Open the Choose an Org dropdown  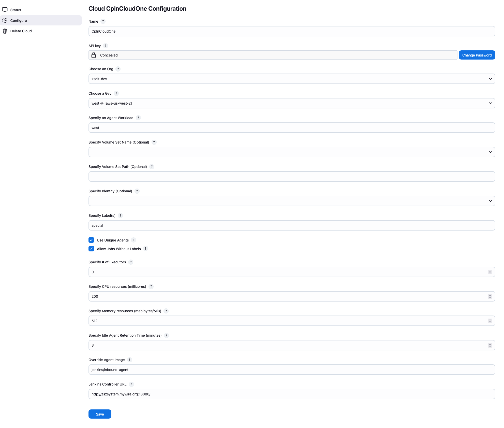tap(292, 79)
